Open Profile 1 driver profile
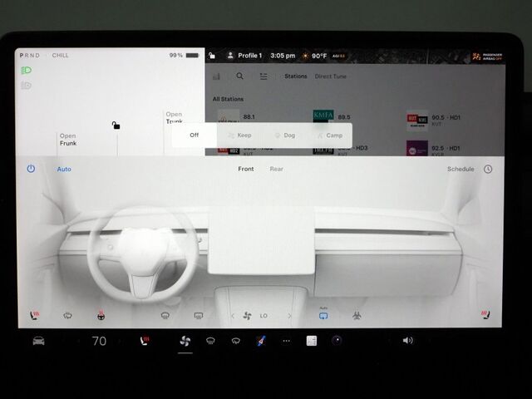The image size is (532, 399). pyautogui.click(x=244, y=56)
